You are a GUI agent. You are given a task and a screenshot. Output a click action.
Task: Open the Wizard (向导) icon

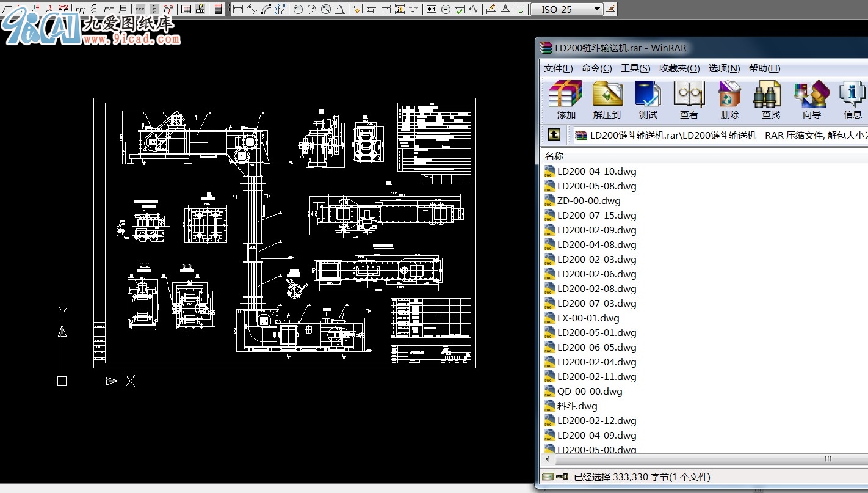(x=812, y=100)
